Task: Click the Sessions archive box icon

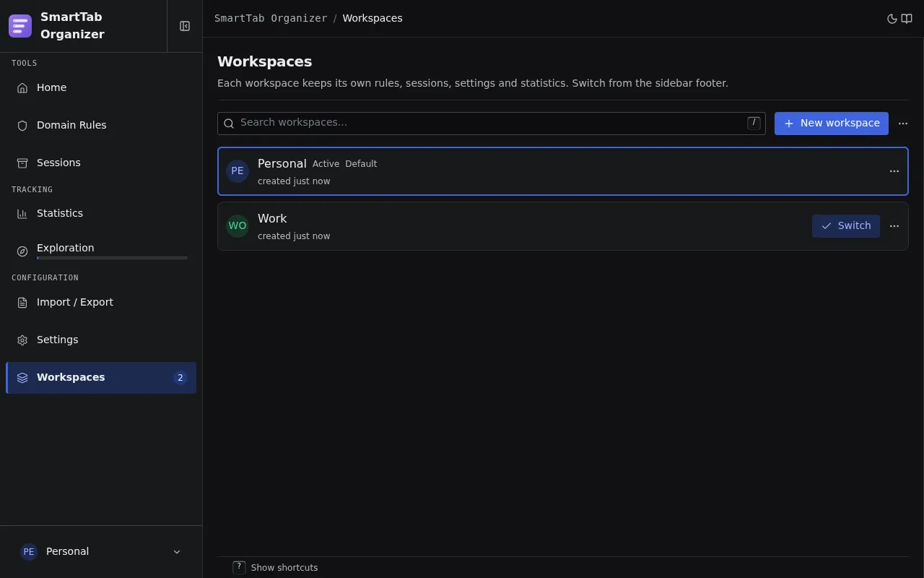Action: (x=22, y=163)
